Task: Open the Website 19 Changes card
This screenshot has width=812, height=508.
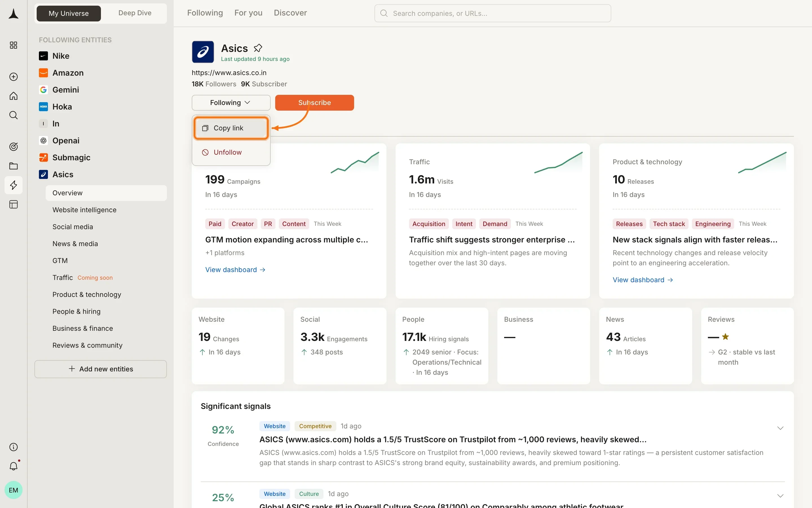Action: 238,346
